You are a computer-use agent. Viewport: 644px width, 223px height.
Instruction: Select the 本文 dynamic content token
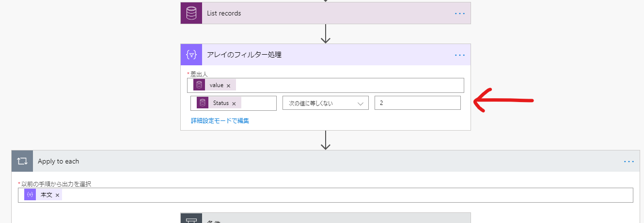pyautogui.click(x=43, y=194)
